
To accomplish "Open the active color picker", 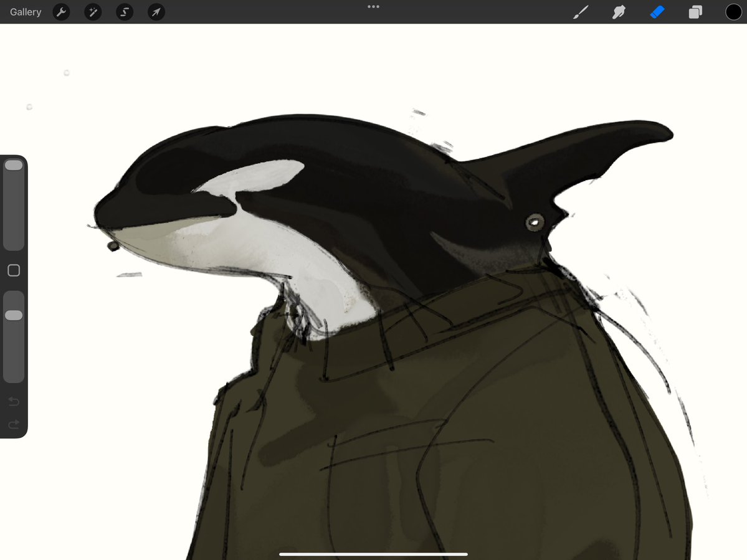I will click(x=734, y=12).
